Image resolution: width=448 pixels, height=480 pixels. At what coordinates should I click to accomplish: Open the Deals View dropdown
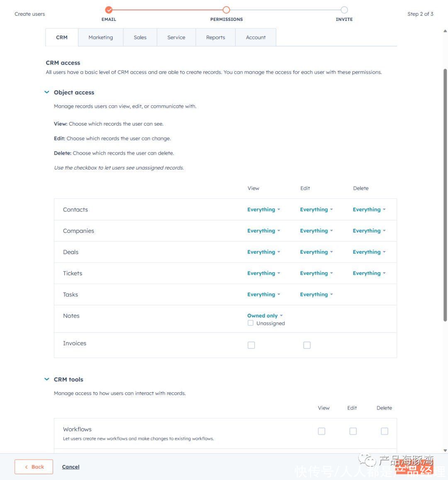click(263, 252)
